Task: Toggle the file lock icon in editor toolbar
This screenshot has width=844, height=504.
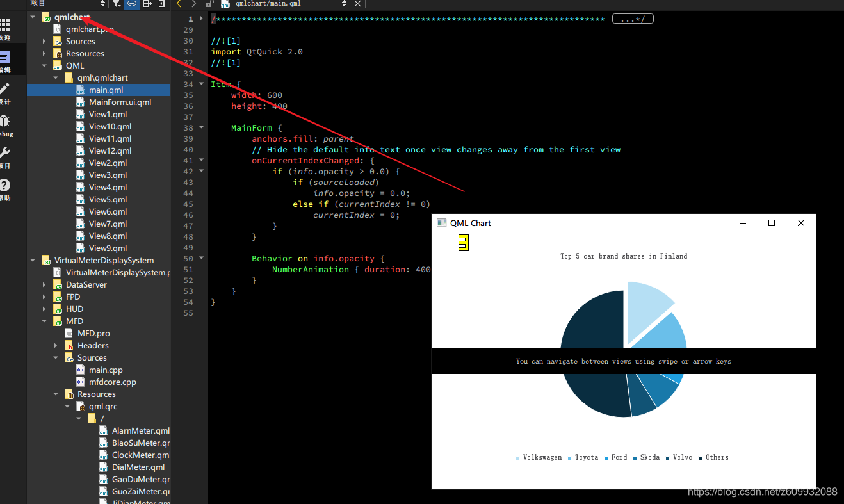Action: click(209, 4)
